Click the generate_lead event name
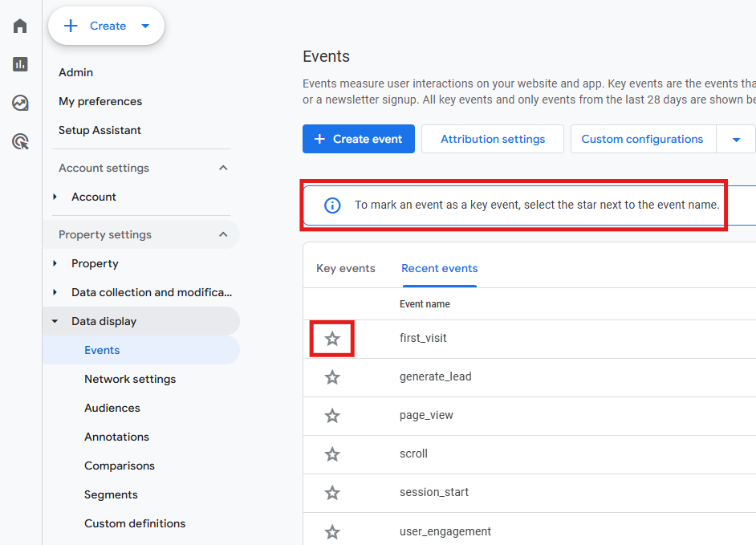 [x=435, y=376]
